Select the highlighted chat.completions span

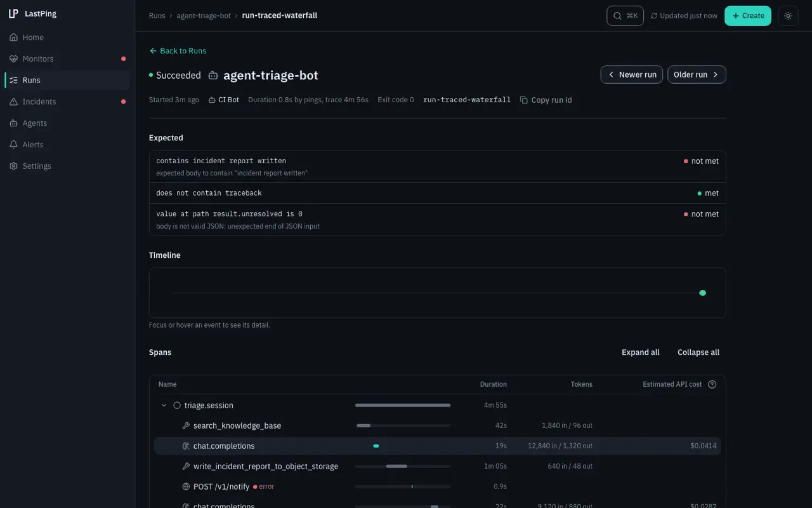point(438,446)
